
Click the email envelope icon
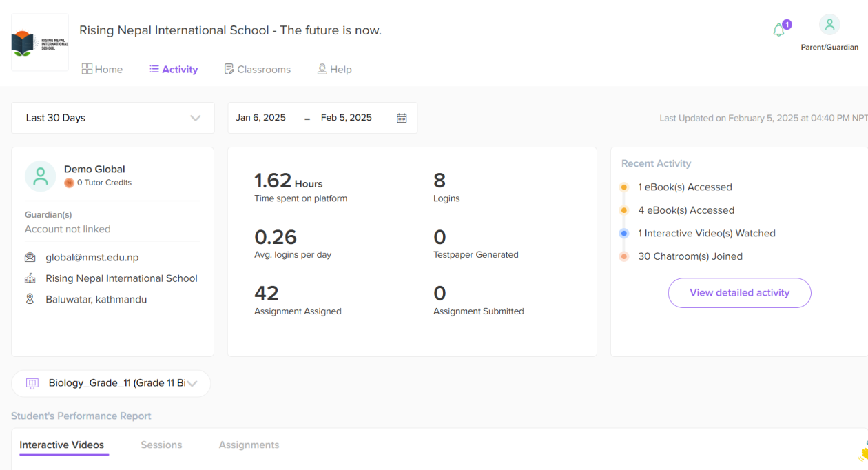tap(30, 257)
